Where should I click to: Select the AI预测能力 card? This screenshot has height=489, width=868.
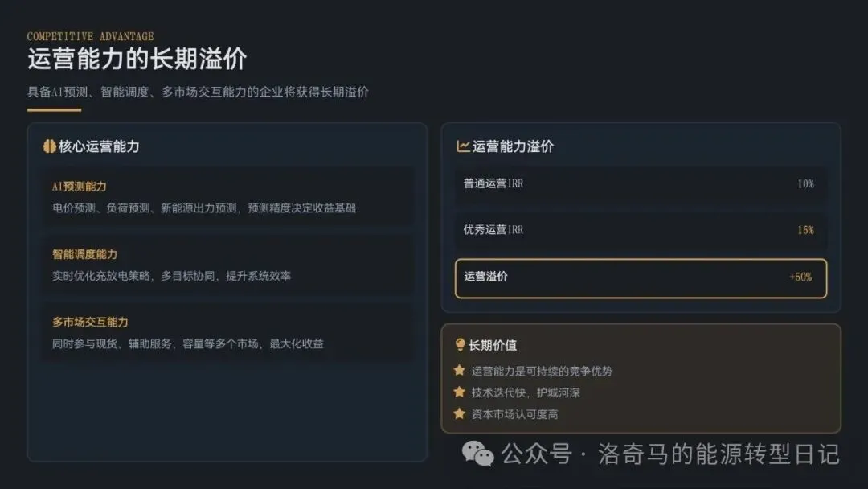pos(227,197)
